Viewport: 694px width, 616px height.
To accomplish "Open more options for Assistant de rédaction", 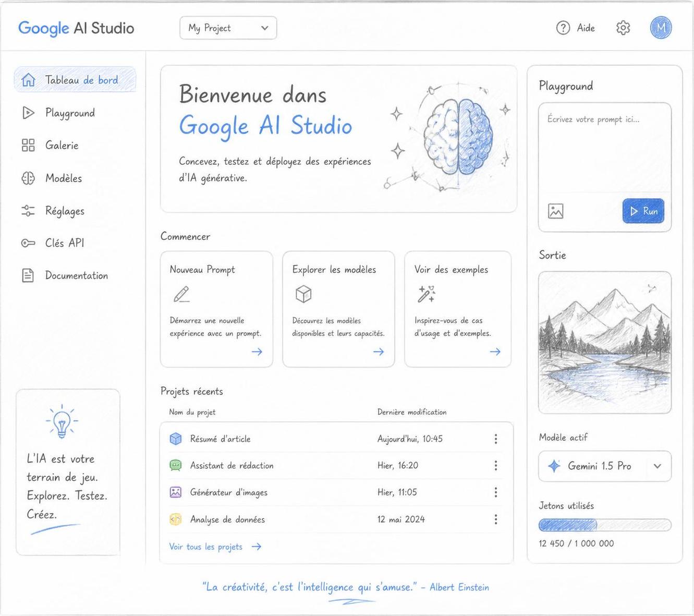I will (495, 465).
